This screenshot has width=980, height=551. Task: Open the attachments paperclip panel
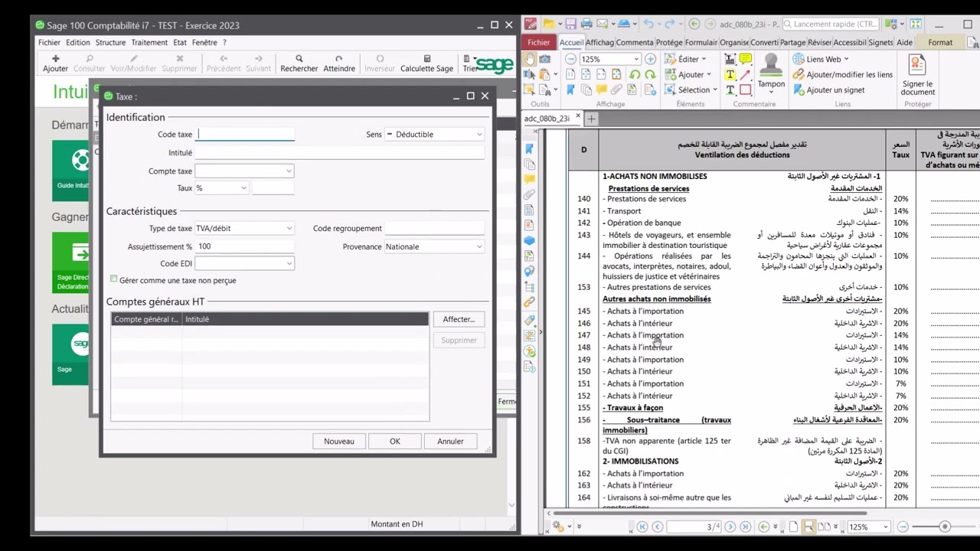click(529, 194)
